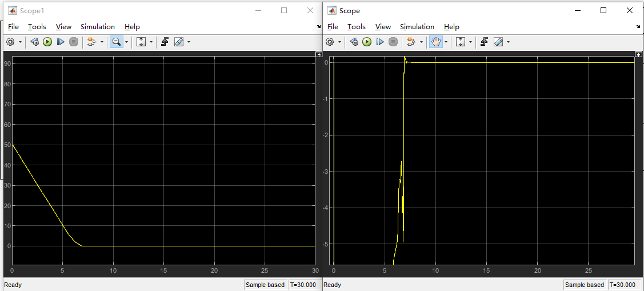Screen dimensions: 644x291
Task: Open View menu in Scope window
Action: coord(383,27)
